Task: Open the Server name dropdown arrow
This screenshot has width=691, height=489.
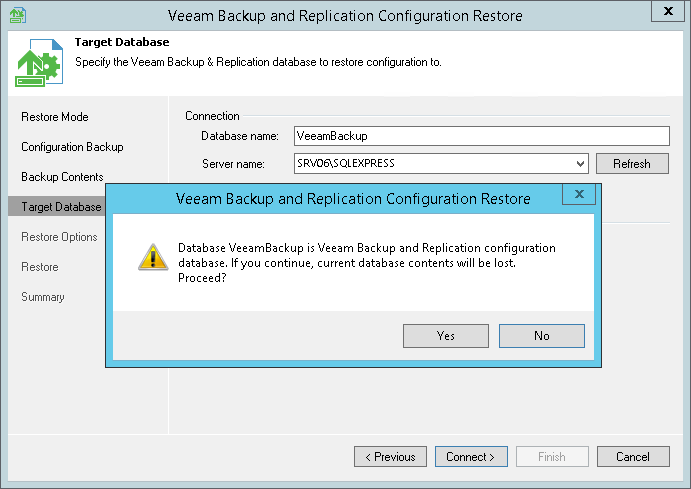Action: click(x=581, y=164)
